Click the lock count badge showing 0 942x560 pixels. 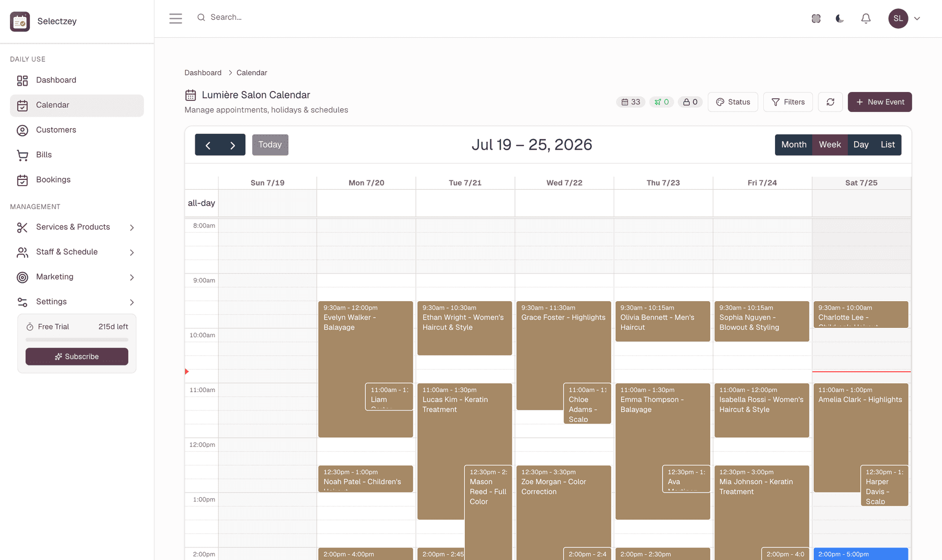[x=690, y=102]
